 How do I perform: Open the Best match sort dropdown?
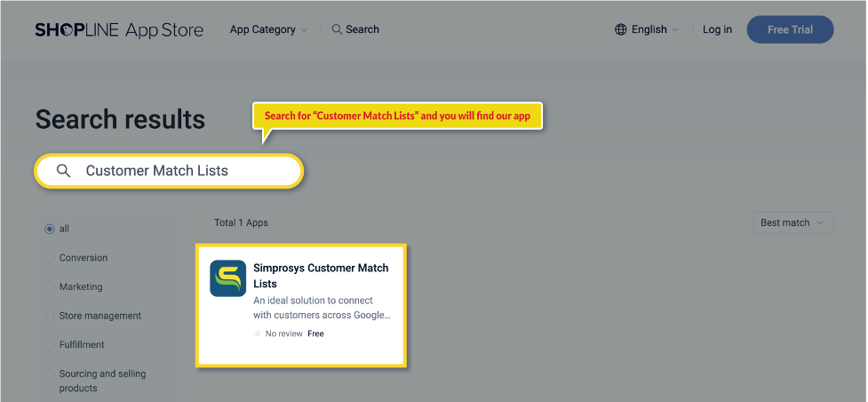click(x=793, y=222)
